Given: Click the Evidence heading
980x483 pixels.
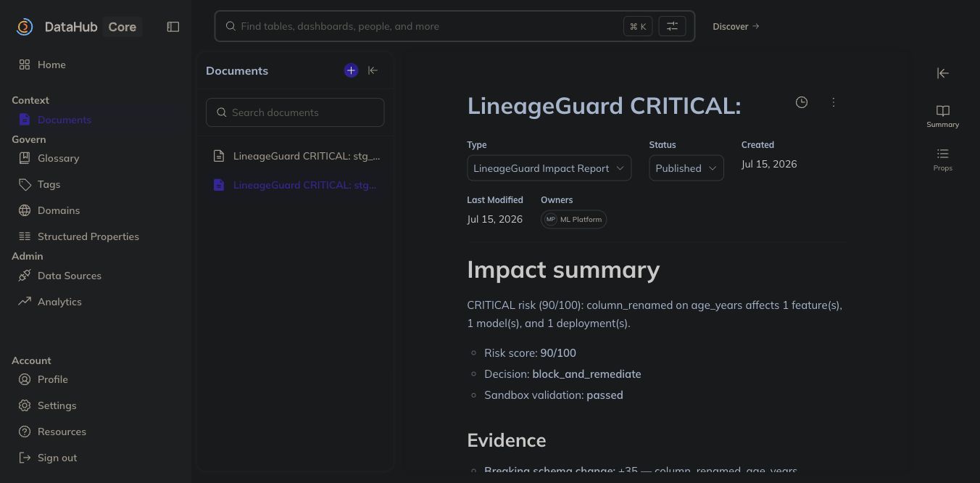Looking at the screenshot, I should pos(507,440).
